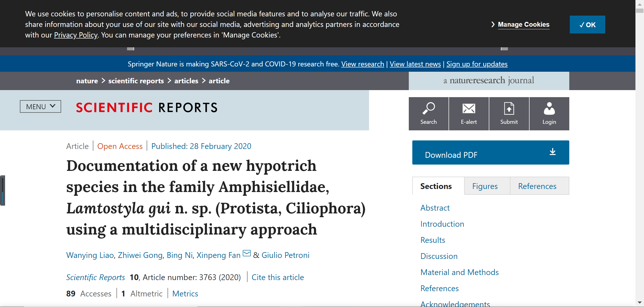The height and width of the screenshot is (307, 644).
Task: Click the scroll down arrow of scrollbar
Action: (639, 302)
